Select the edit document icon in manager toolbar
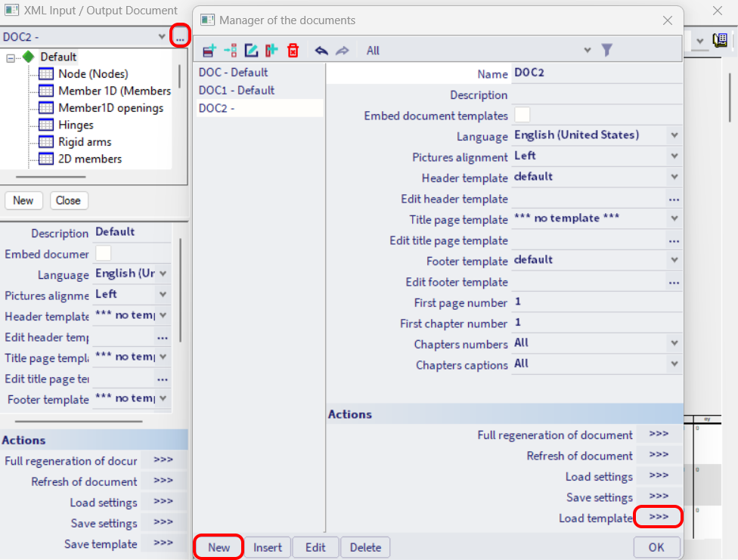This screenshot has height=560, width=738. 252,51
